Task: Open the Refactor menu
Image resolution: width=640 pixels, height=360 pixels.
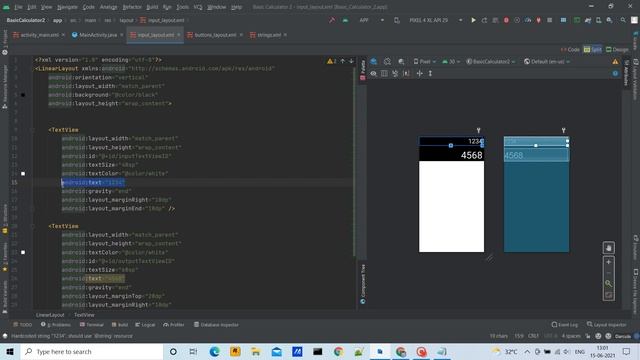Action: (132, 7)
